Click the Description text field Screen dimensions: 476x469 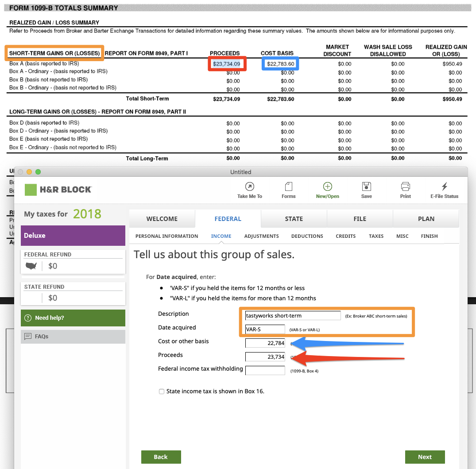[x=293, y=316]
